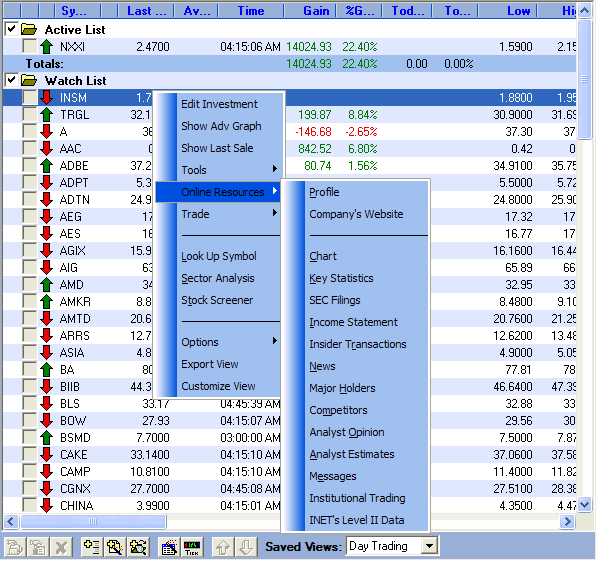Open the Tick ticker icon
This screenshot has height=561, width=597.
pos(192,548)
